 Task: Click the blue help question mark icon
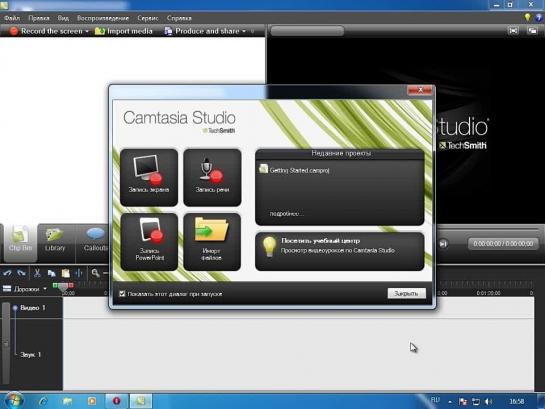click(x=539, y=17)
